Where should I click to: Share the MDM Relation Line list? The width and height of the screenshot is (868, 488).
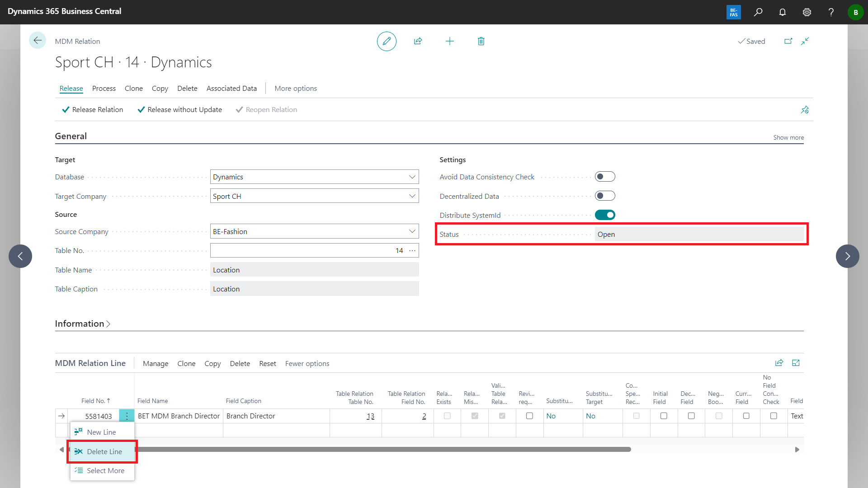tap(779, 363)
